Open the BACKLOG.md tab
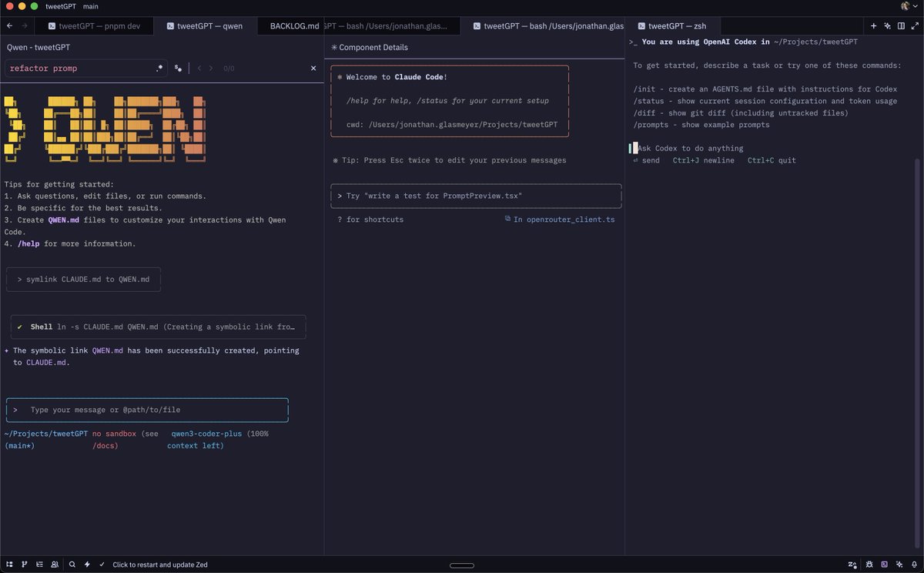The height and width of the screenshot is (573, 924). 290,25
